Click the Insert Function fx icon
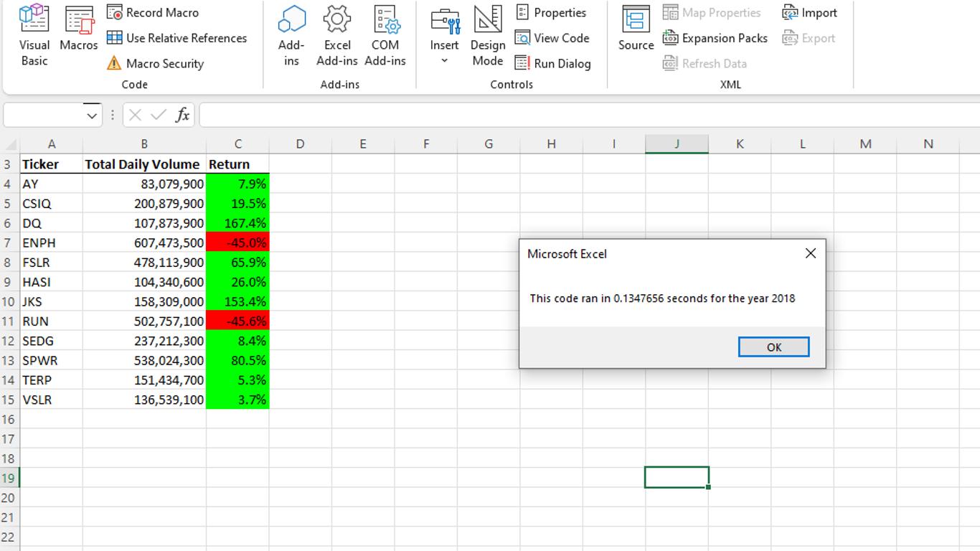The width and height of the screenshot is (980, 551). point(183,114)
